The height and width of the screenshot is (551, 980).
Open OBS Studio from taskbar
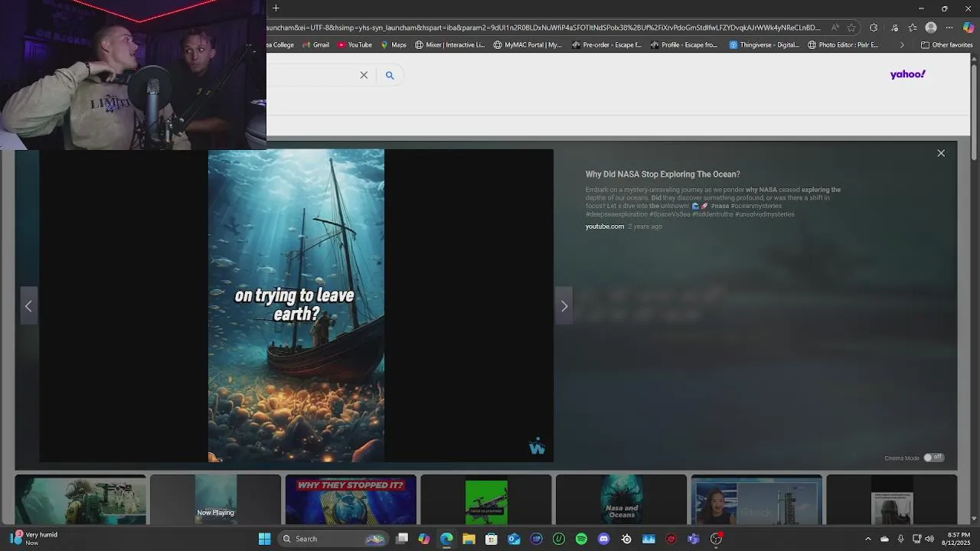point(716,539)
